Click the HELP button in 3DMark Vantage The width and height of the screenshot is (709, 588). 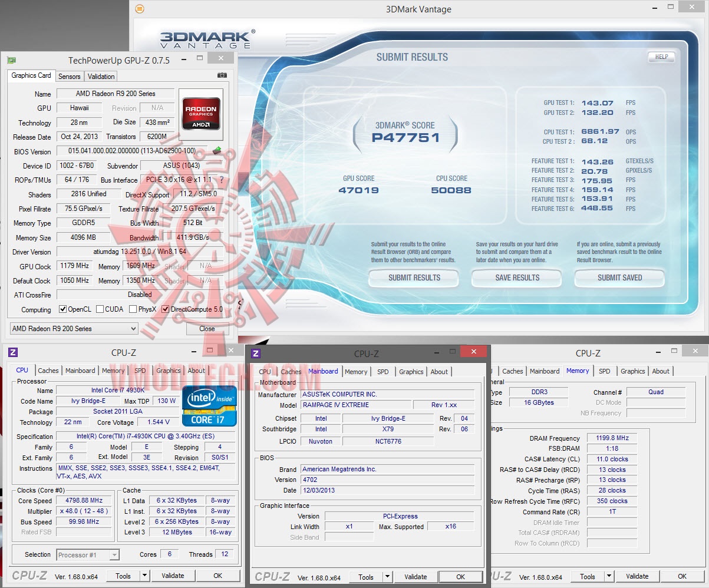pyautogui.click(x=662, y=57)
